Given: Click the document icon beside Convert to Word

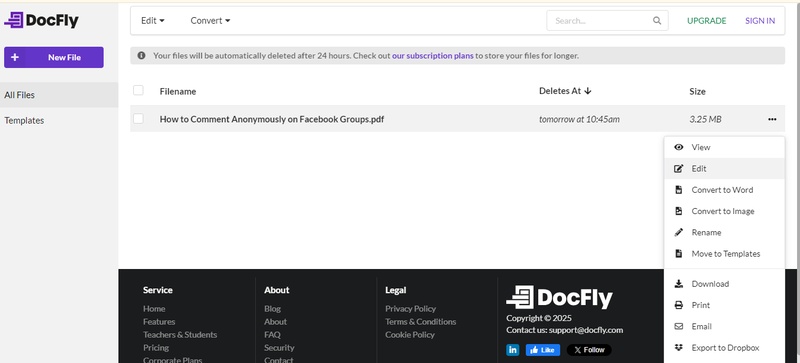Looking at the screenshot, I should click(679, 190).
